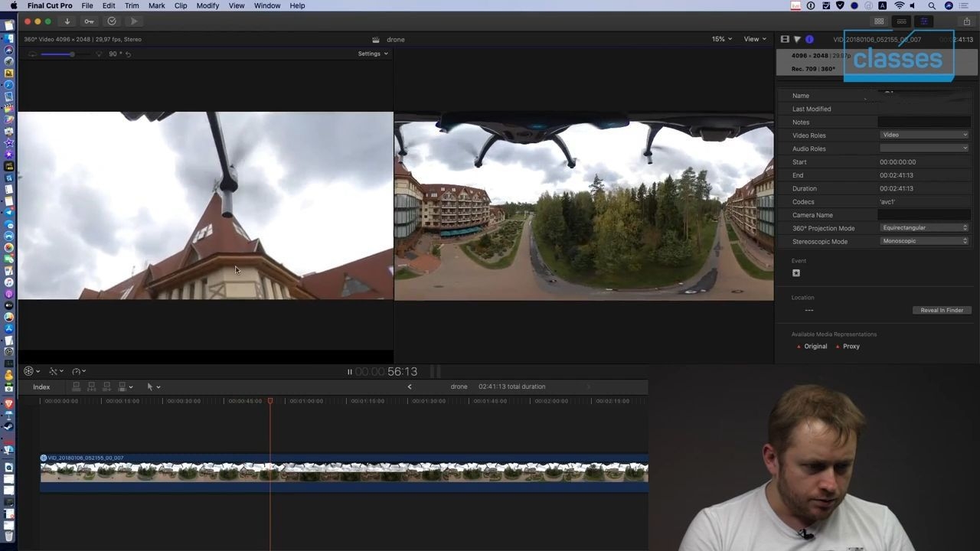Viewport: 980px width, 551px height.
Task: Click the clip name label in timeline
Action: 86,458
